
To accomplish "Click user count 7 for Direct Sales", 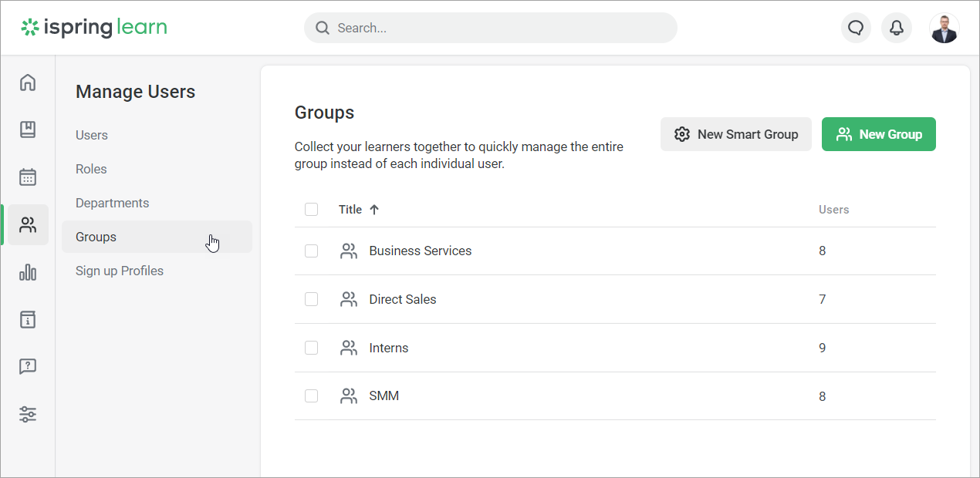I will click(823, 299).
